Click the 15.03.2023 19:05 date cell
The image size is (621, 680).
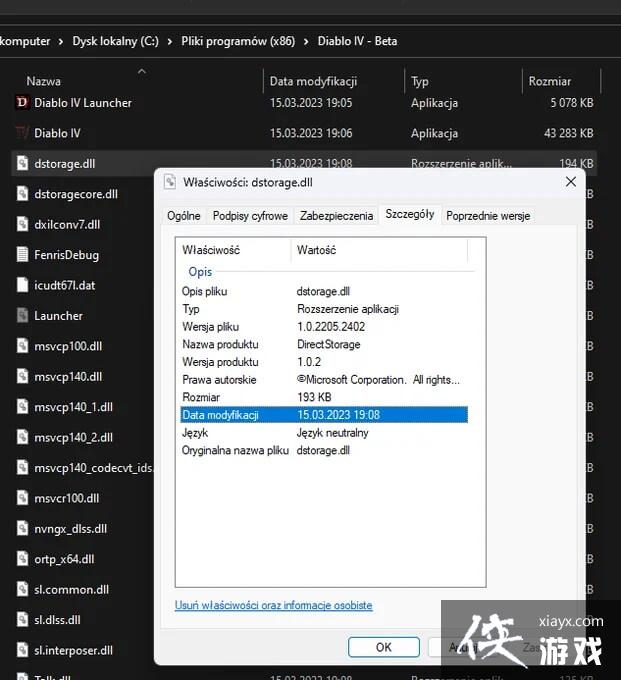tap(311, 103)
